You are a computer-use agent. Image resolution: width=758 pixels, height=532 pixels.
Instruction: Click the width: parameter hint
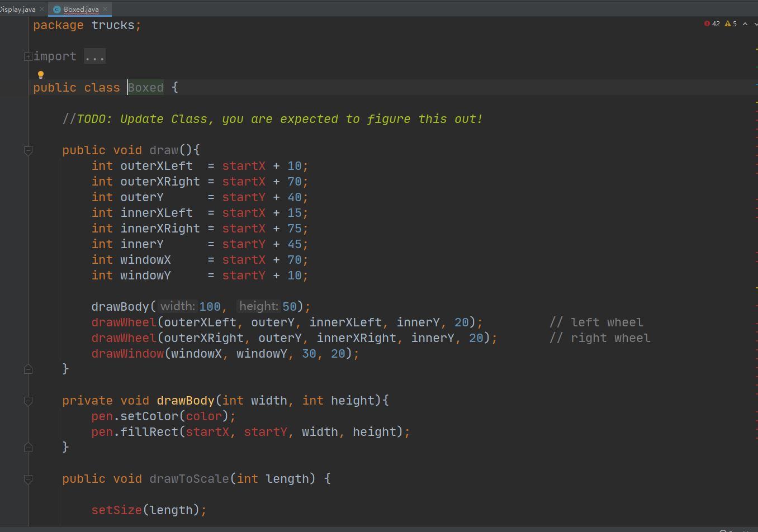pos(177,306)
